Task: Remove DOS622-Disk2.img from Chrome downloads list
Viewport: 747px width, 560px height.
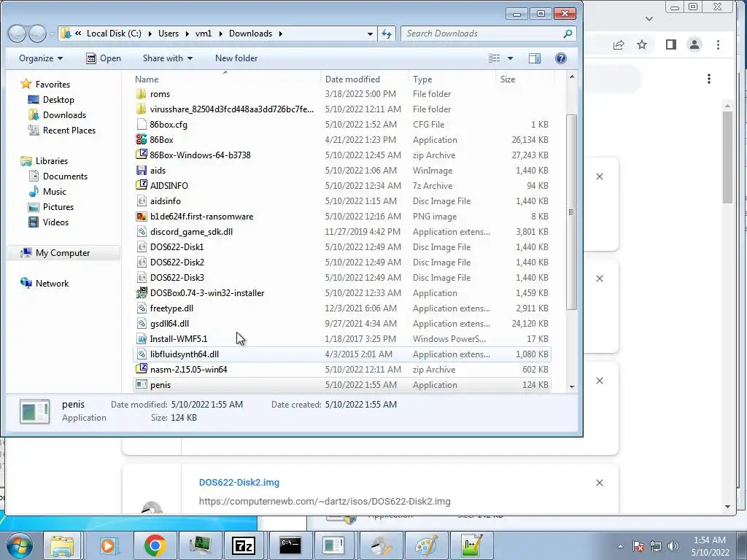Action: click(600, 483)
